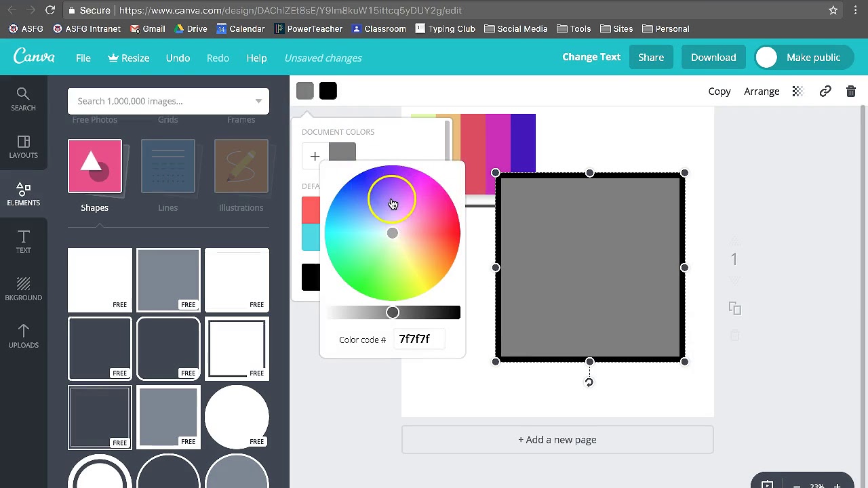This screenshot has height=488, width=868.
Task: Open the Uploads sidebar panel
Action: [x=23, y=337]
